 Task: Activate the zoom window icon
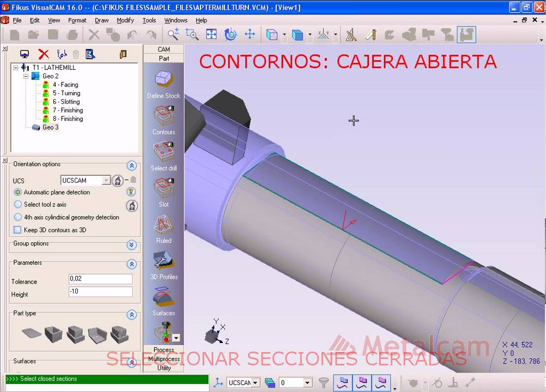point(192,34)
